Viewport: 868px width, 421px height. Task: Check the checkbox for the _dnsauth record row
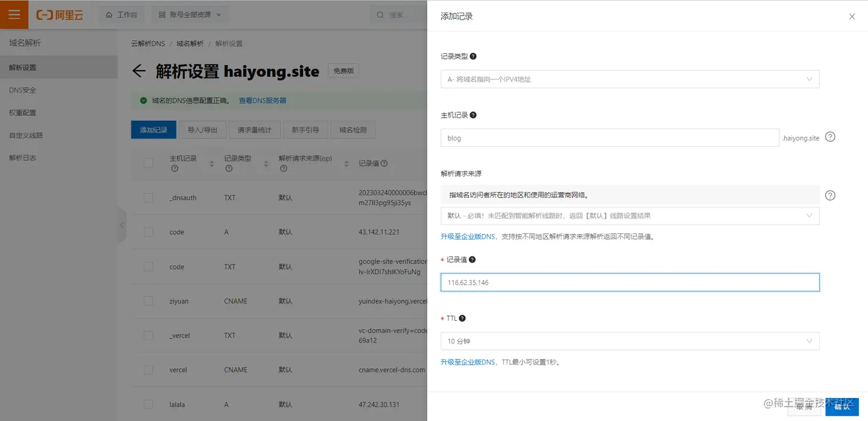click(148, 197)
